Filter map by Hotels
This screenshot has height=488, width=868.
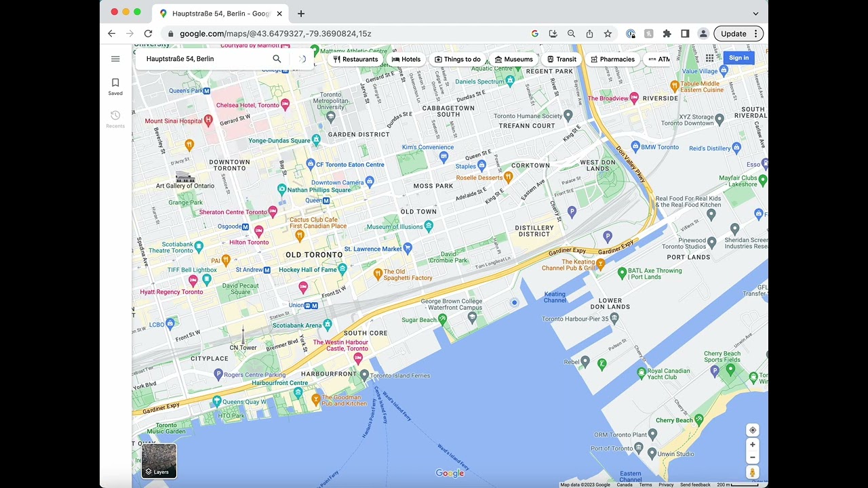pos(406,59)
